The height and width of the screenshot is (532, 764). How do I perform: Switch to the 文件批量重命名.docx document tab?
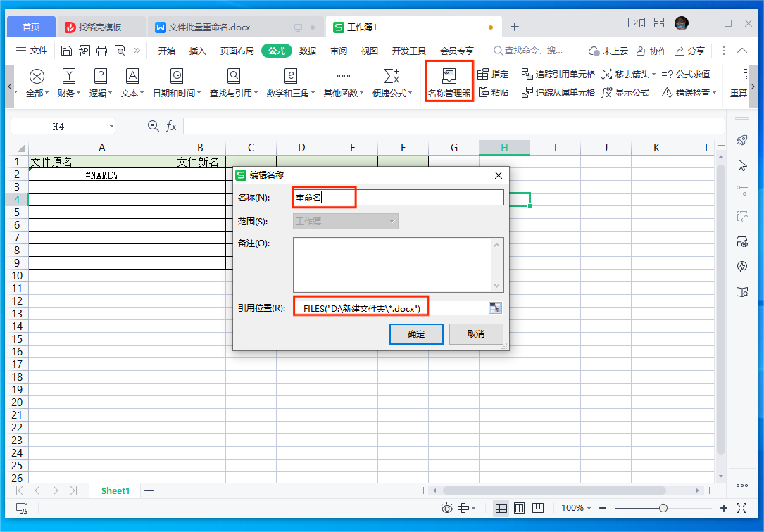pyautogui.click(x=209, y=27)
